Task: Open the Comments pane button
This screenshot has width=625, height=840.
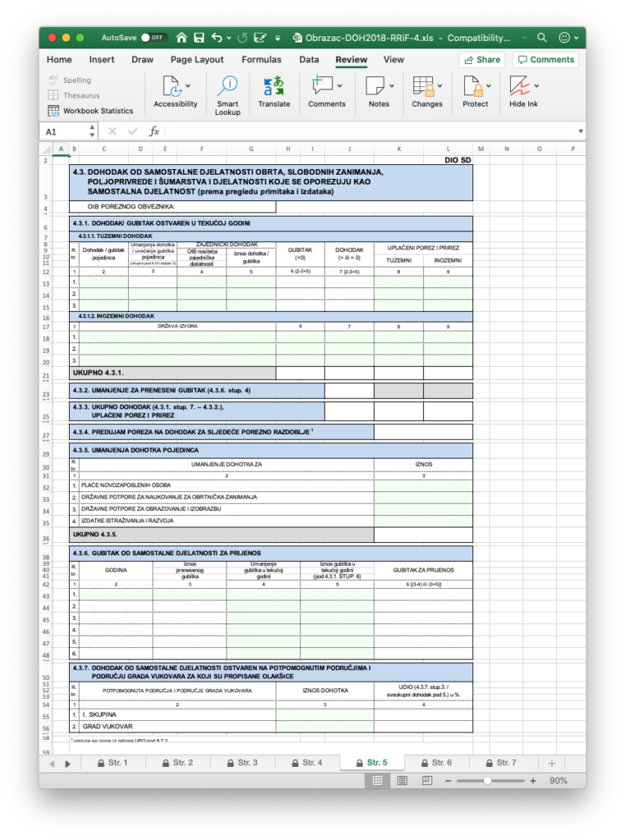Action: pyautogui.click(x=545, y=60)
